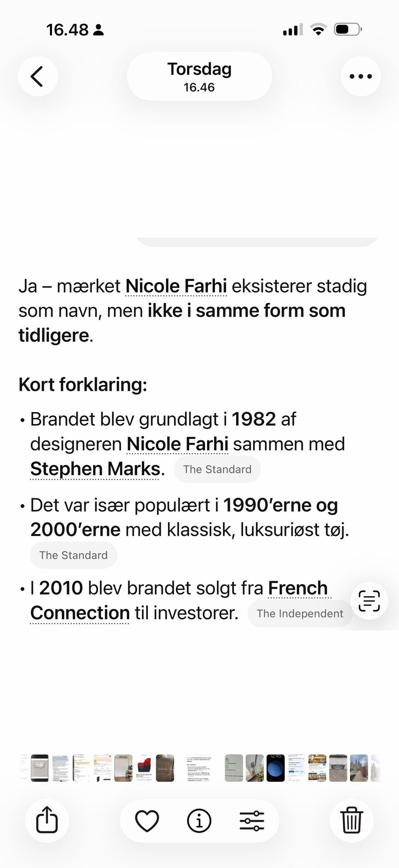Select the blue planet lock screen thumbnail
The image size is (399, 868).
click(x=276, y=768)
